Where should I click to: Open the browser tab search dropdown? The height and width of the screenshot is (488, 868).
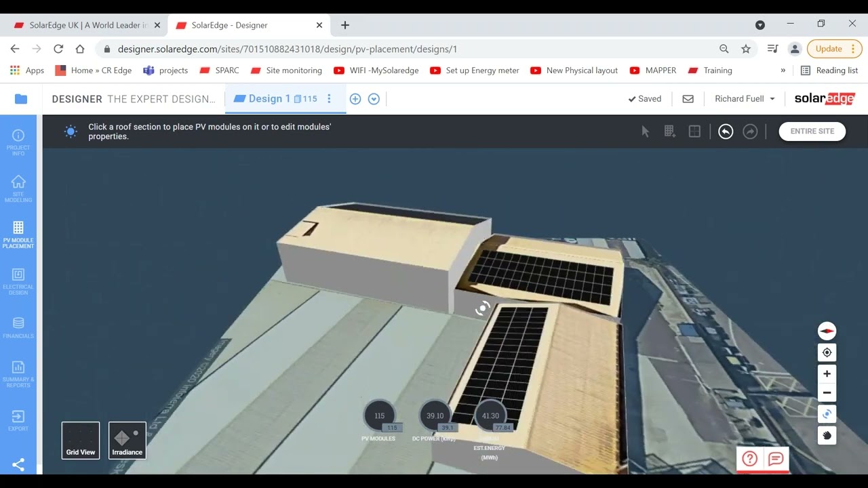tap(760, 25)
